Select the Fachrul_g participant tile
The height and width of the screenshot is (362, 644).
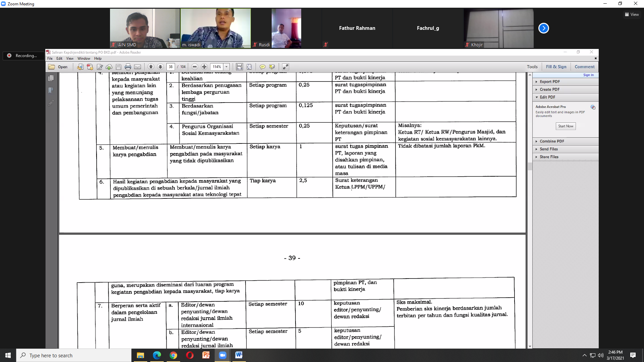pyautogui.click(x=428, y=28)
